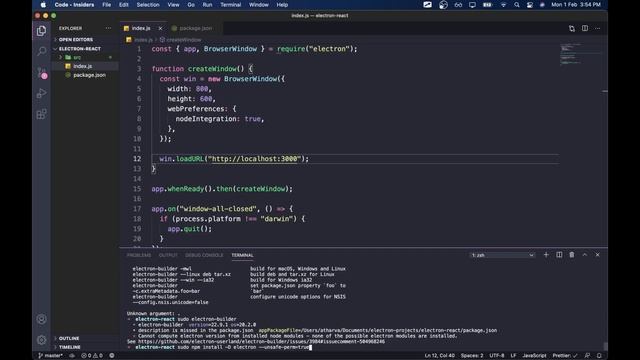This screenshot has height=360, width=640.
Task: Open errors and warnings count in status bar
Action: pos(92,356)
